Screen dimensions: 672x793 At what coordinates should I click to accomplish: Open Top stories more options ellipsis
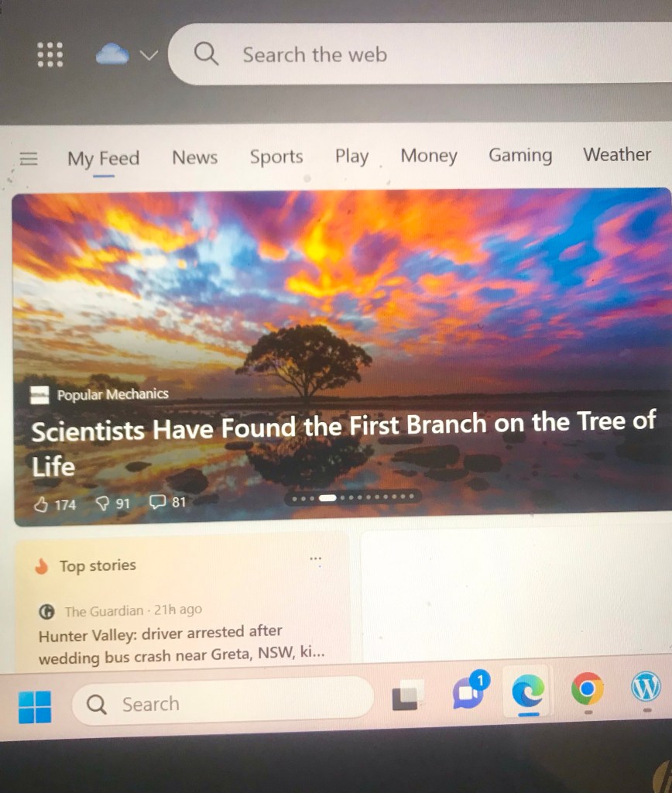pyautogui.click(x=316, y=559)
